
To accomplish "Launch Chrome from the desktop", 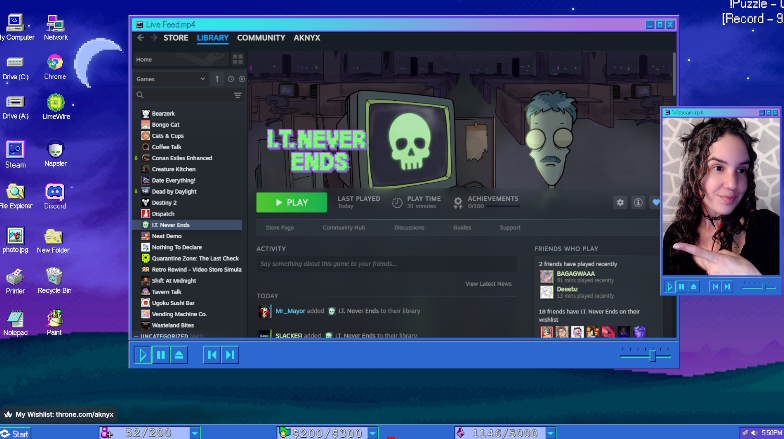I will point(55,67).
